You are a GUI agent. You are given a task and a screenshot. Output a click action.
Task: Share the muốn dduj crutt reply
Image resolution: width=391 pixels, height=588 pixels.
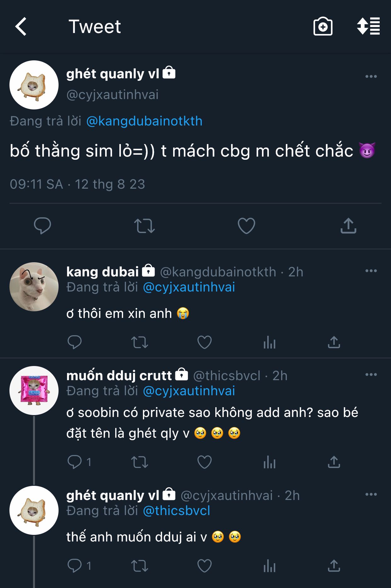click(334, 462)
